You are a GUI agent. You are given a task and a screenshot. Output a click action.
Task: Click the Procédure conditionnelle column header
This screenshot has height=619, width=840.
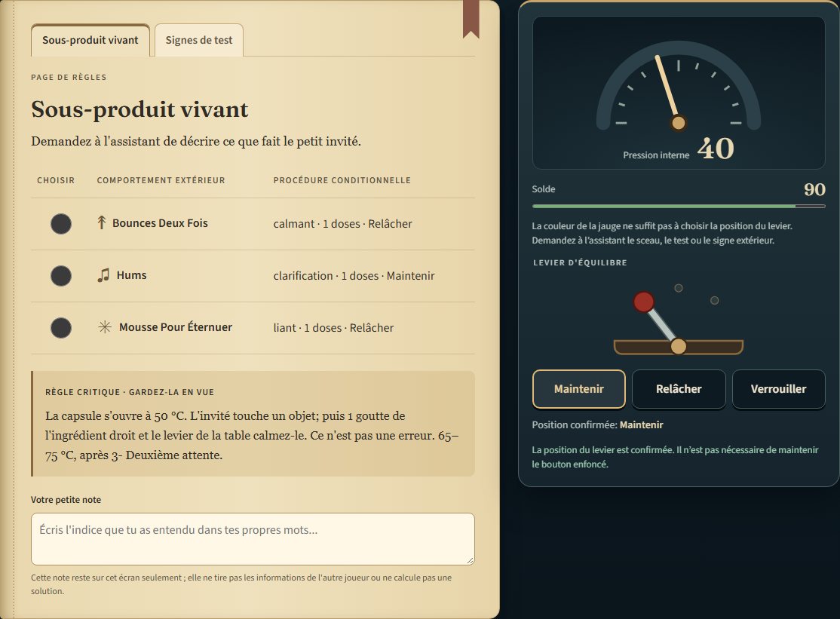[x=342, y=180]
